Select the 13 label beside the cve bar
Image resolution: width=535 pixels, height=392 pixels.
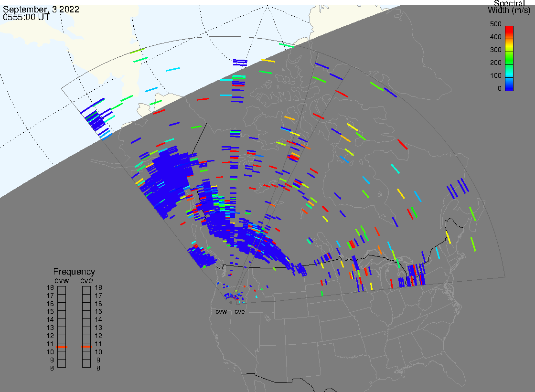click(98, 328)
